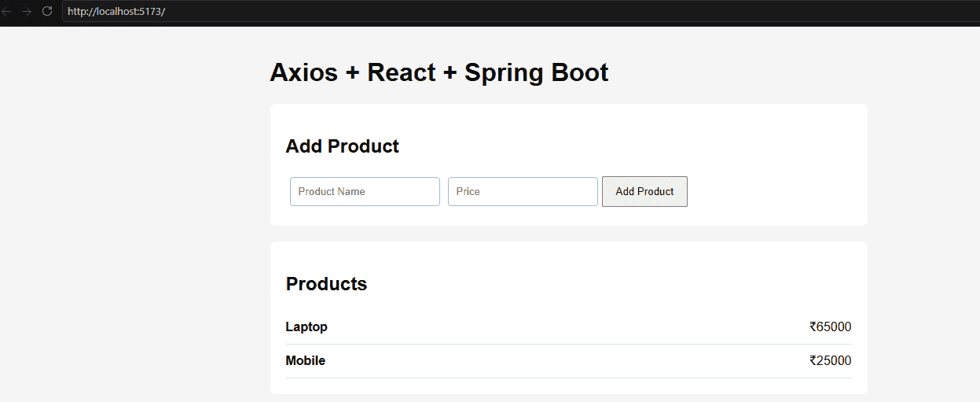Image resolution: width=980 pixels, height=402 pixels.
Task: Click the browser forward arrow
Action: click(27, 12)
